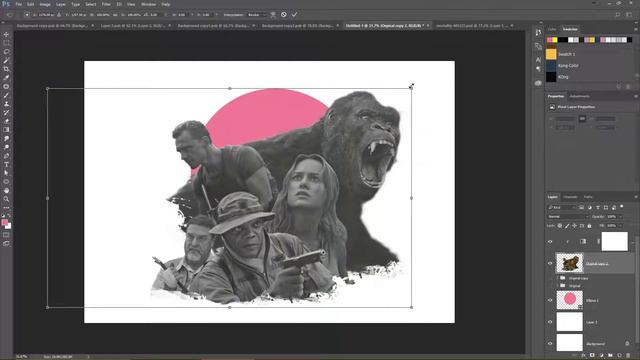Open the Image menu
The image size is (640, 360).
45,4
